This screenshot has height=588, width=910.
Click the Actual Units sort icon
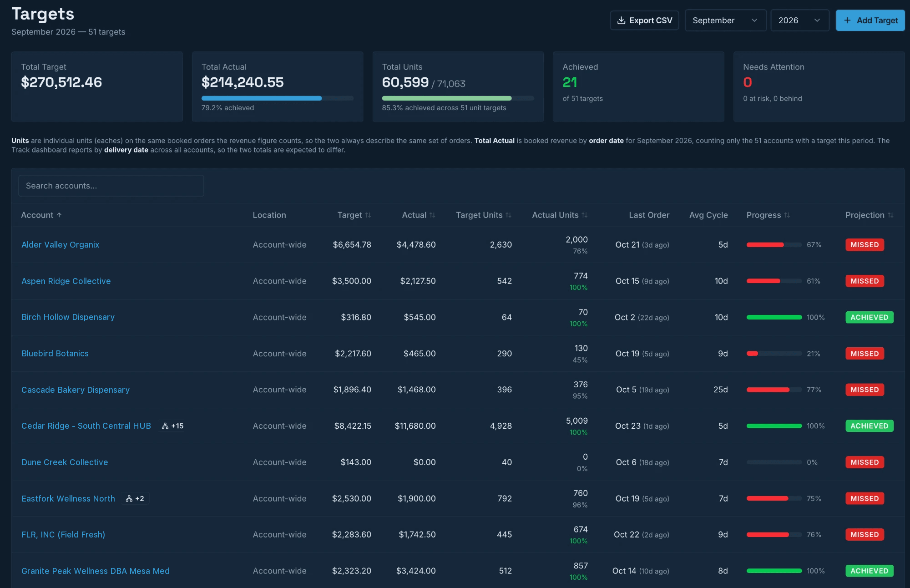(584, 215)
